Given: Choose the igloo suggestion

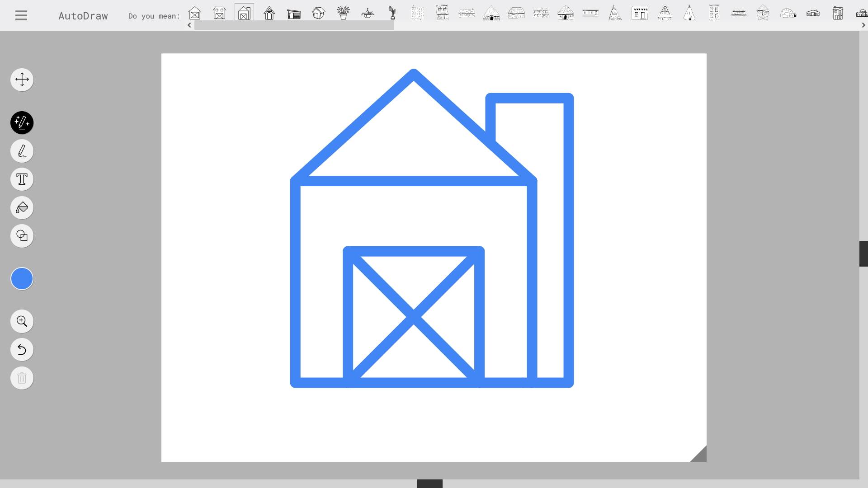Looking at the screenshot, I should (788, 13).
